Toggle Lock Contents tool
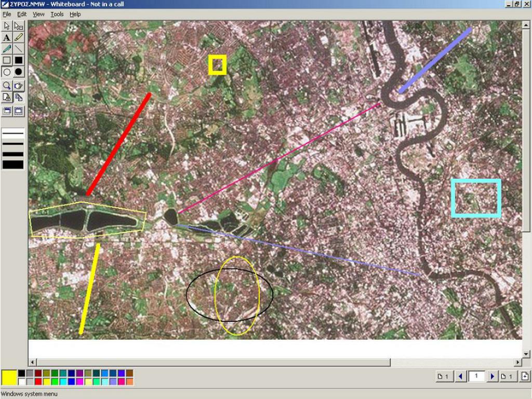This screenshot has width=532, height=399. (6, 98)
